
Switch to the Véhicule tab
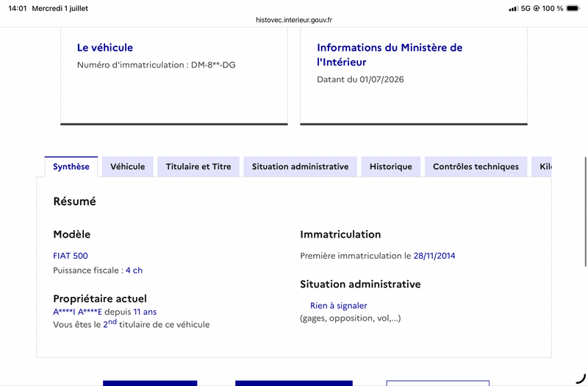pos(127,167)
